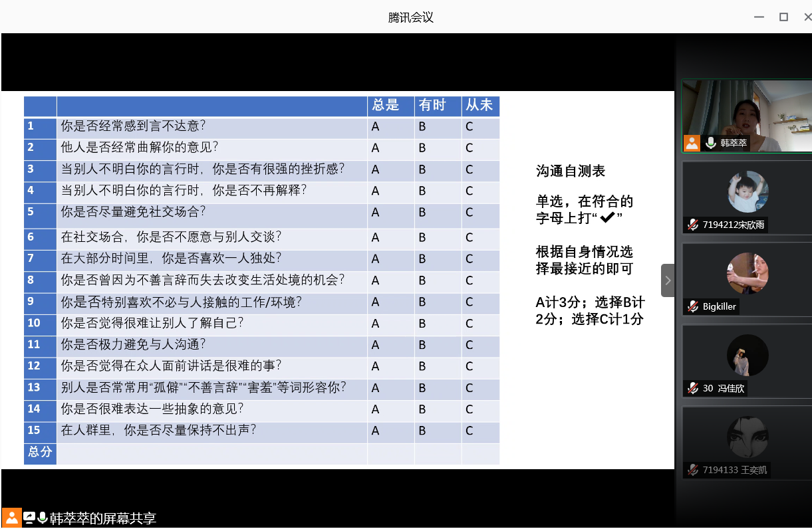Click the orange user icon in sharing bar
812x529 pixels.
pos(12,518)
